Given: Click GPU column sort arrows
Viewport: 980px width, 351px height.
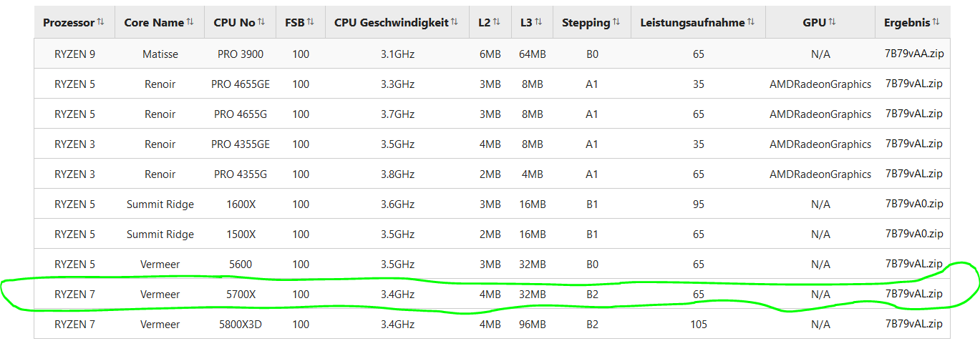Looking at the screenshot, I should pos(833,22).
